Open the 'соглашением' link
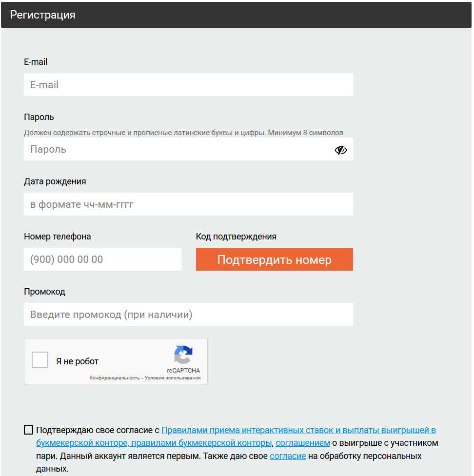The width and height of the screenshot is (474, 476). [x=303, y=443]
